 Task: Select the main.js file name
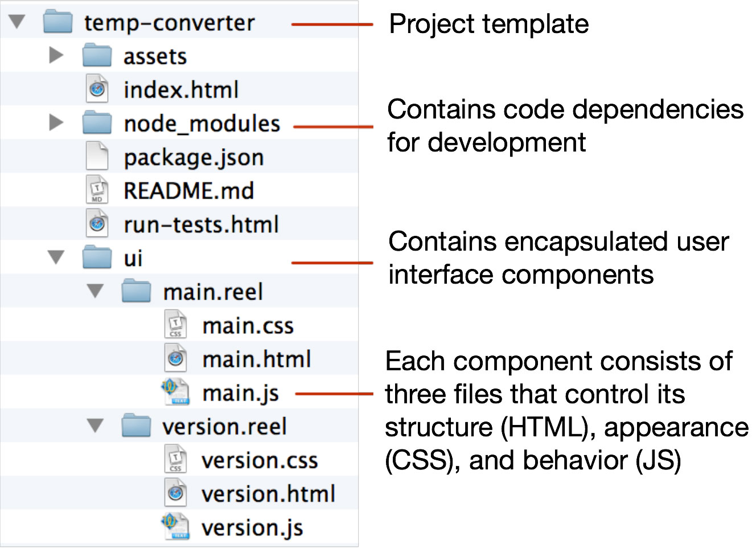(x=241, y=394)
